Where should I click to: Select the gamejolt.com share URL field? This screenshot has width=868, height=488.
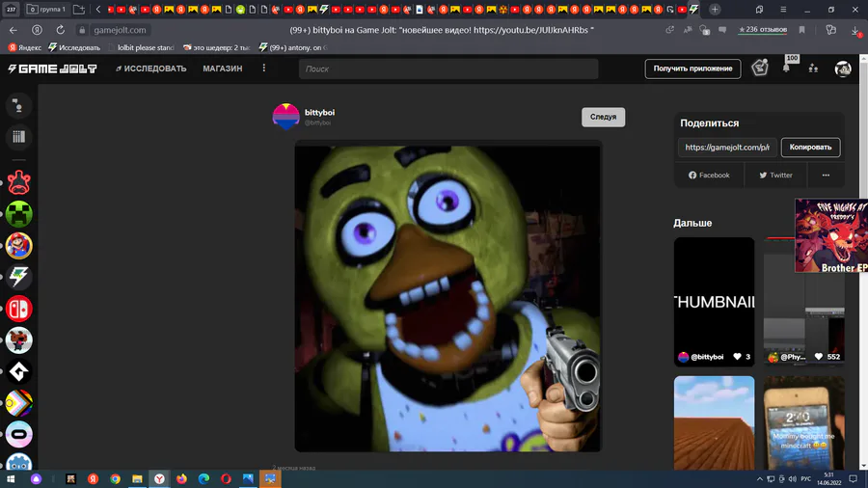click(727, 148)
